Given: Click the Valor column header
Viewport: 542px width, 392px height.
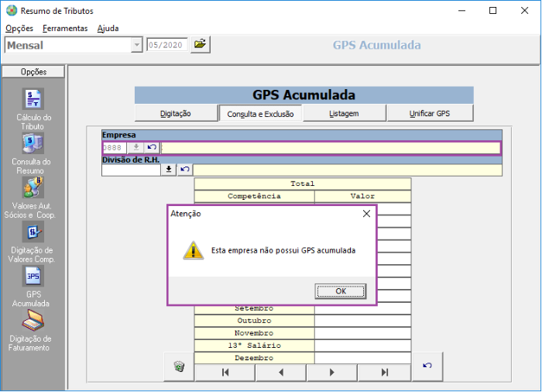Looking at the screenshot, I should pyautogui.click(x=362, y=196).
